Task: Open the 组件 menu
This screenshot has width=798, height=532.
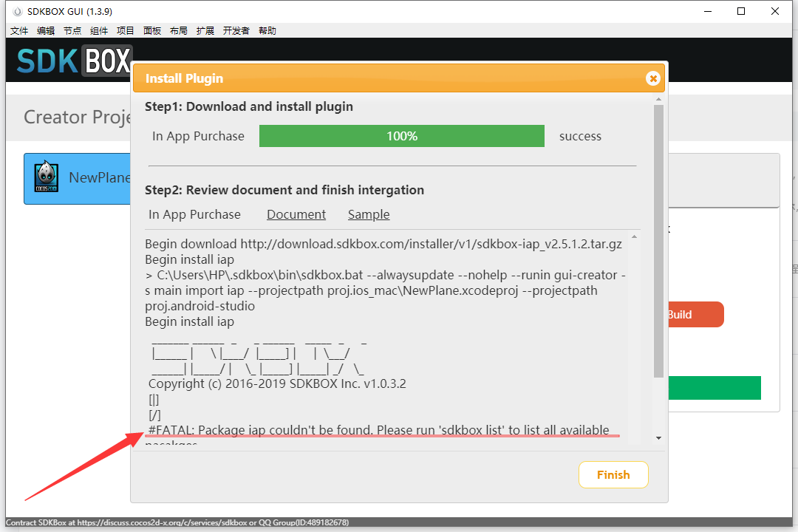Action: point(99,30)
